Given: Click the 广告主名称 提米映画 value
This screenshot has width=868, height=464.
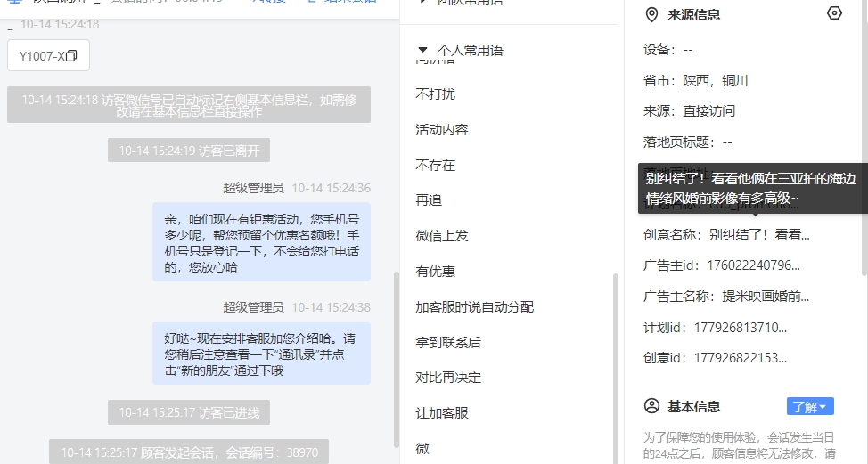Looking at the screenshot, I should pos(766,297).
